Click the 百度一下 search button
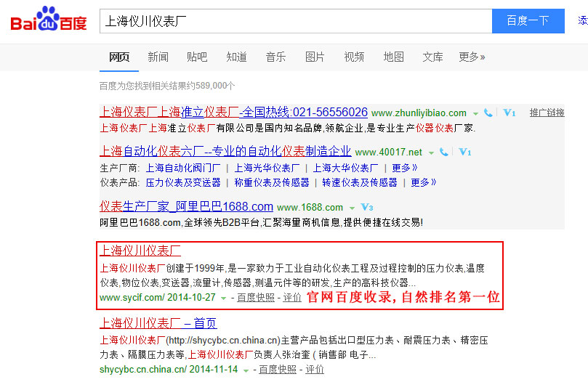The image size is (588, 382). pyautogui.click(x=528, y=21)
